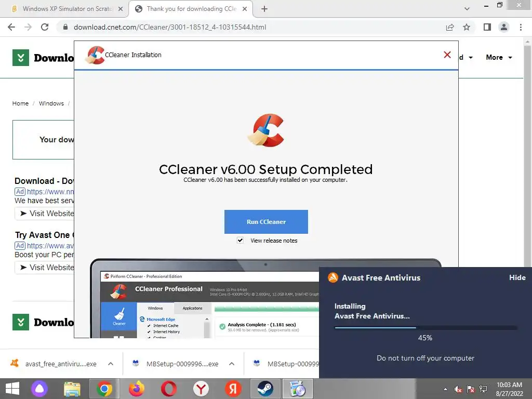Click the green Download.com logo icon at top
Screen dimensions: 532x399
point(21,58)
